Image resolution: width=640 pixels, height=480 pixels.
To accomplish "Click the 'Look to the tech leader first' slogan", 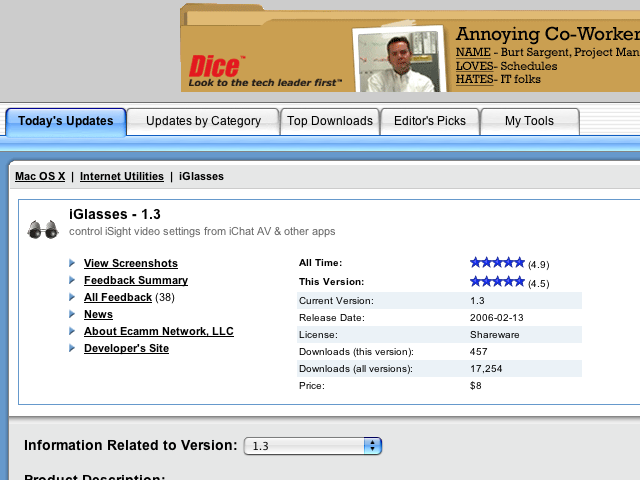I will tap(265, 83).
